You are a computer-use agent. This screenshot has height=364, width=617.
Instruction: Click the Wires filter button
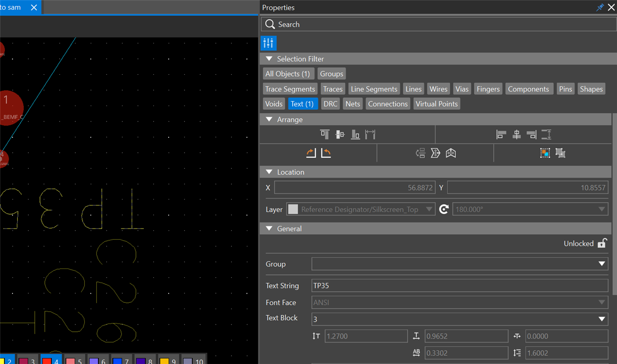point(439,89)
